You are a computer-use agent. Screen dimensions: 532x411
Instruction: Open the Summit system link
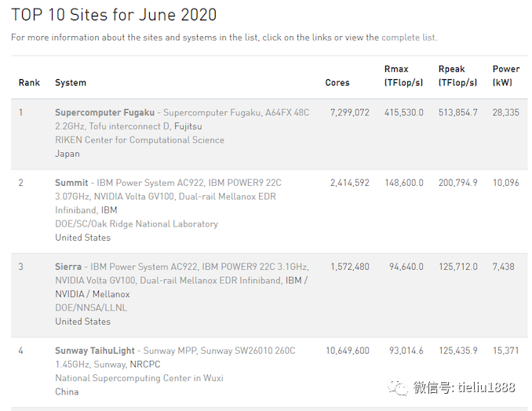(71, 183)
